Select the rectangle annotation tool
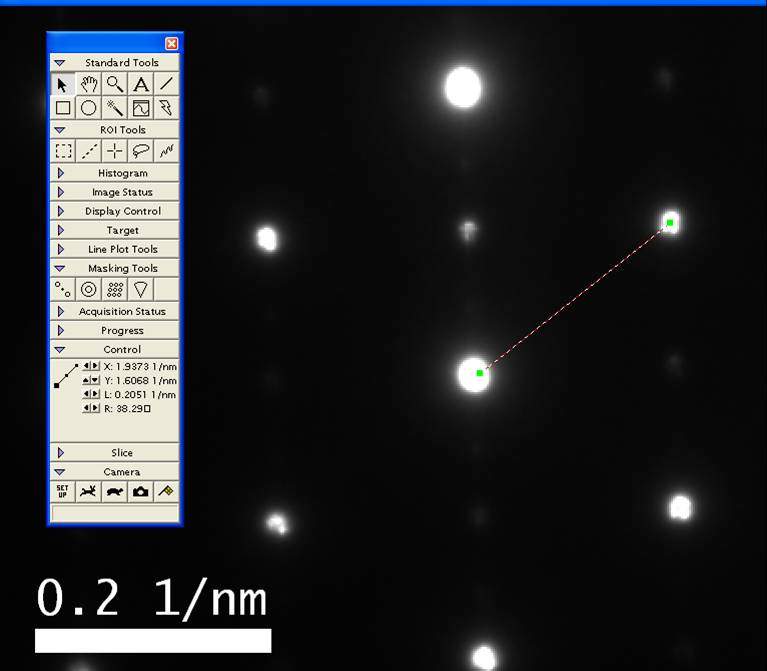Image resolution: width=767 pixels, height=671 pixels. coord(63,108)
